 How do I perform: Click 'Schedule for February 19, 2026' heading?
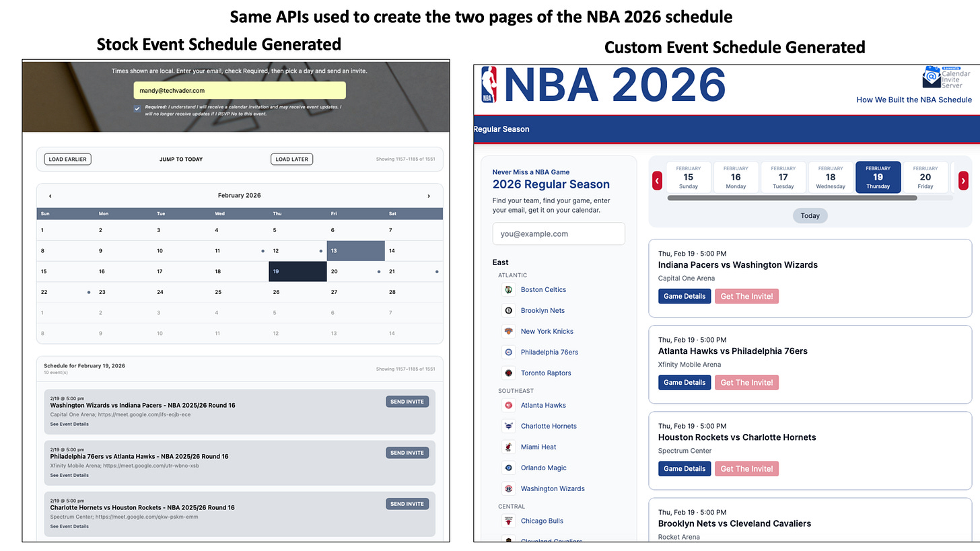coord(84,366)
